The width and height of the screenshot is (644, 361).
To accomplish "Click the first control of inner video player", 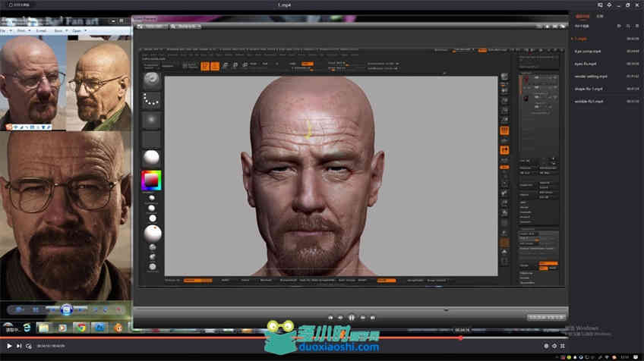I will (x=330, y=318).
